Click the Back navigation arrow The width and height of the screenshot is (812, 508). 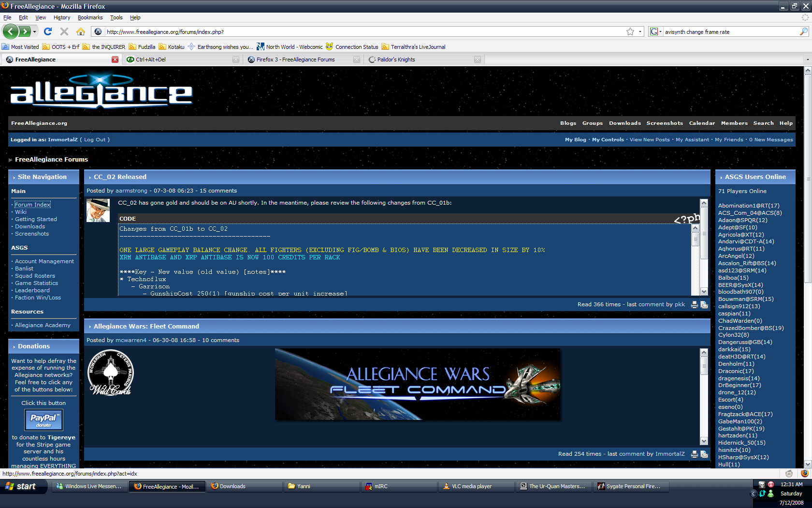coord(11,31)
